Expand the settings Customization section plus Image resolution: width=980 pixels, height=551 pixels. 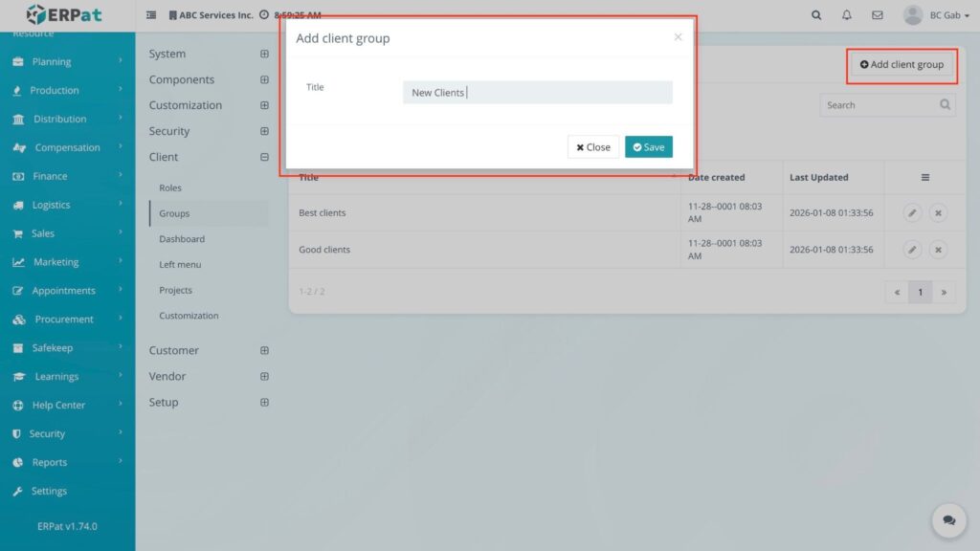click(264, 105)
